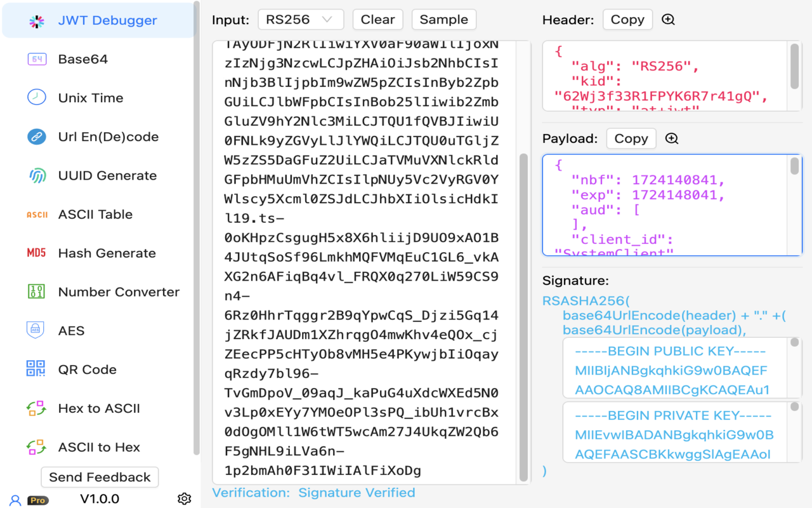Click the Payload box scrollbar
This screenshot has width=812, height=508.
795,166
